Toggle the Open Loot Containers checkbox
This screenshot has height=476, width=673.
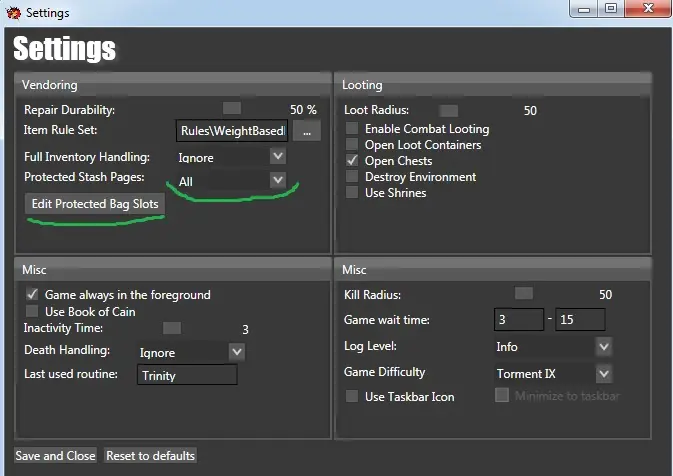[352, 145]
